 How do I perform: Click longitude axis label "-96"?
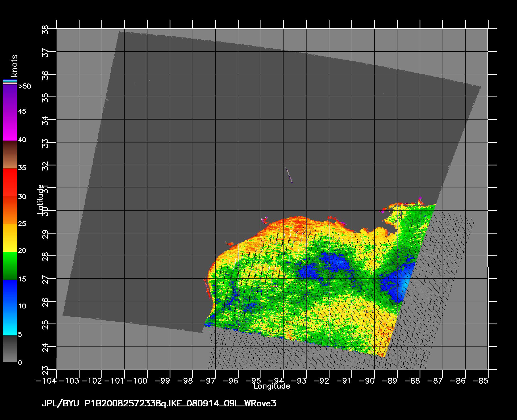(231, 381)
